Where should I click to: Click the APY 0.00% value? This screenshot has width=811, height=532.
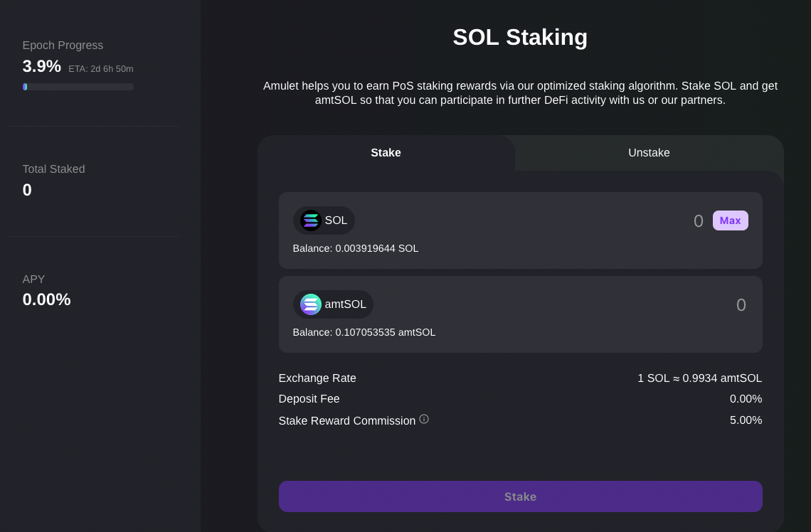point(46,300)
